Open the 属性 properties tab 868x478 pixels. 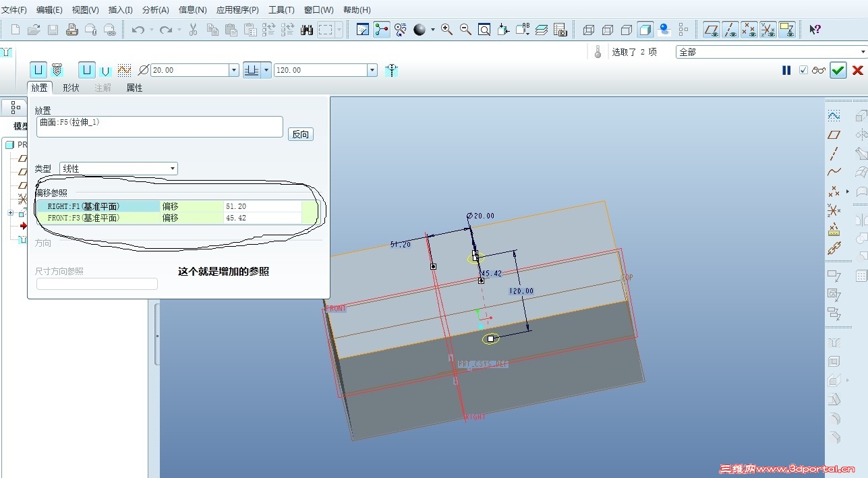coord(134,88)
